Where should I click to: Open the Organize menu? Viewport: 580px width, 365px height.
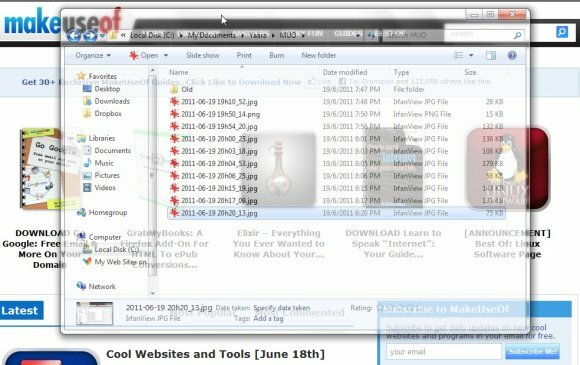93,55
